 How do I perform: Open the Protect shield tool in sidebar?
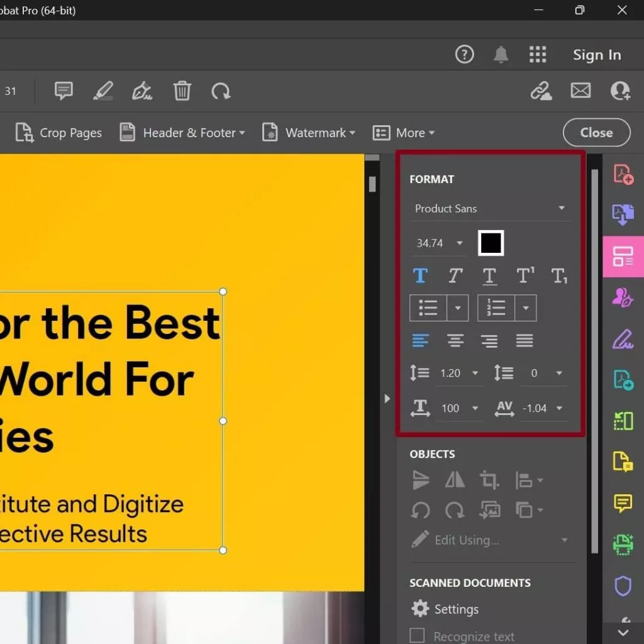(623, 586)
